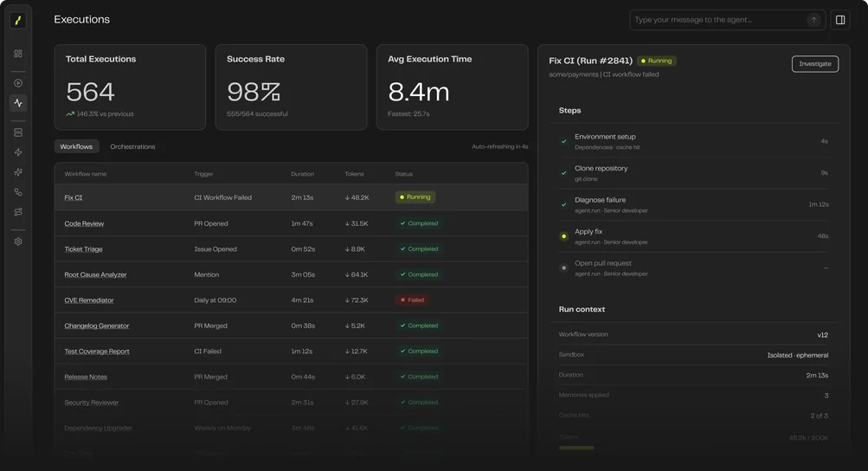
Task: Click the Workflow version v12 value
Action: coord(823,335)
